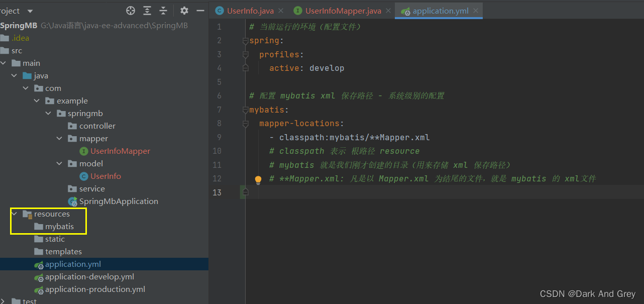Close the application.yml tab
This screenshot has width=644, height=304.
click(475, 11)
